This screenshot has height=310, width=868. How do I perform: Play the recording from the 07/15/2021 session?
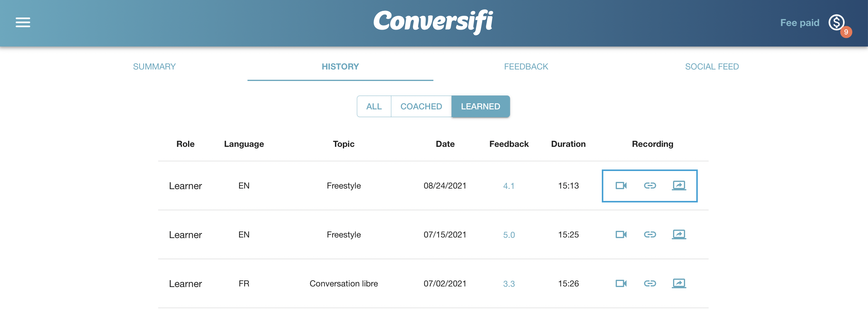(621, 234)
